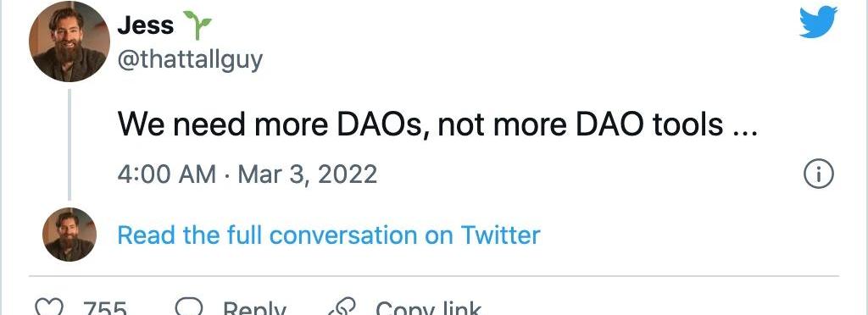Click the reply speech bubble icon
This screenshot has width=868, height=315.
189,307
